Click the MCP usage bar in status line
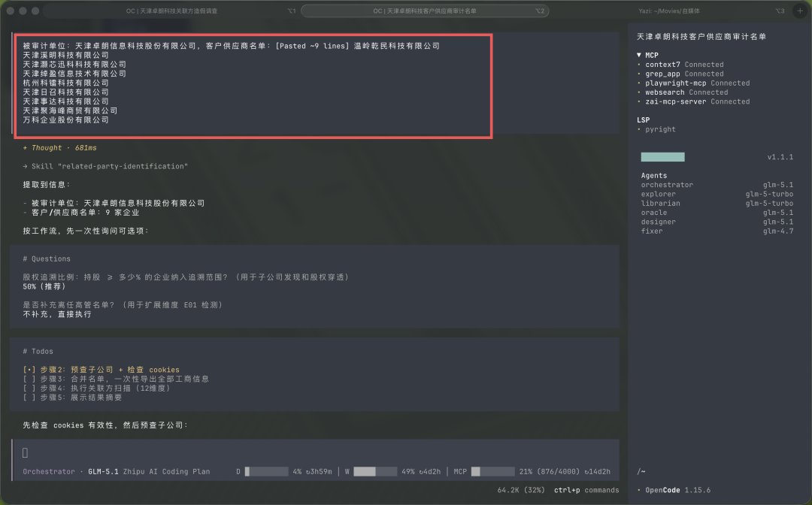 pyautogui.click(x=493, y=471)
